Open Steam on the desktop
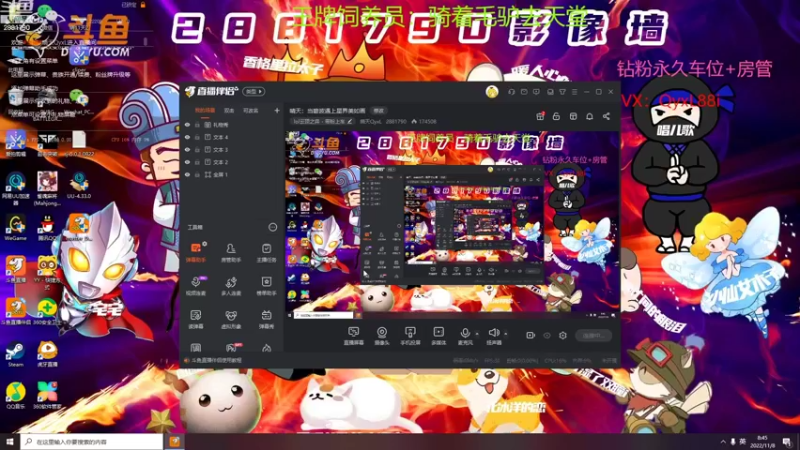The height and width of the screenshot is (450, 800). tap(15, 355)
